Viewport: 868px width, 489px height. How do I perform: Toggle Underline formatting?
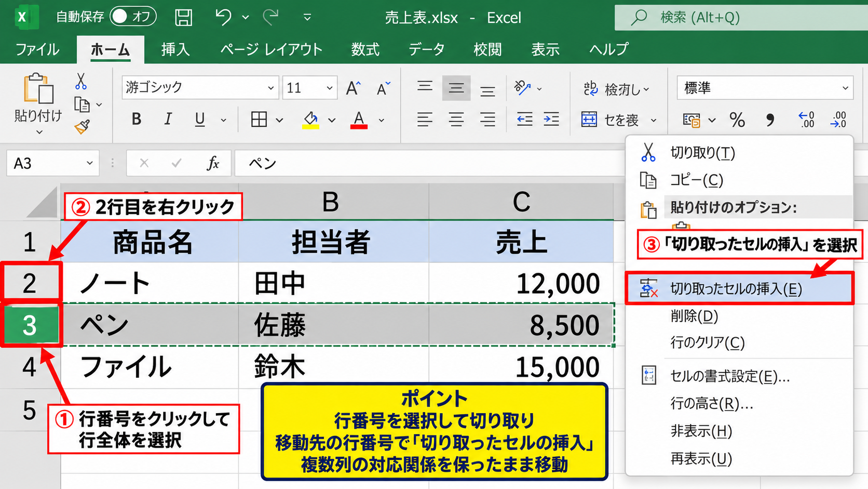(200, 120)
